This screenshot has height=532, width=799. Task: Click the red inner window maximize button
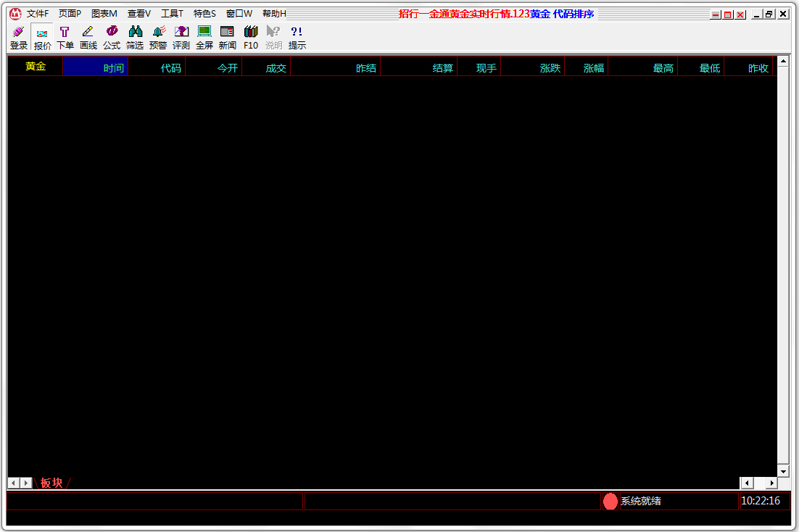(x=728, y=14)
